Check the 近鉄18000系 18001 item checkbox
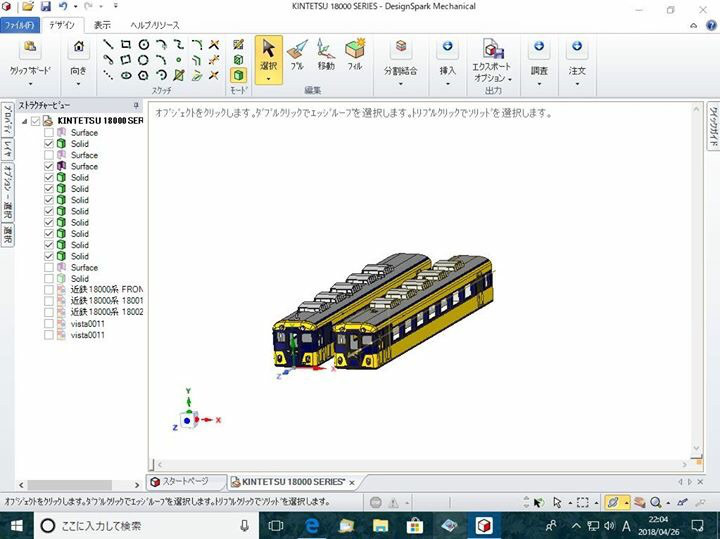Image resolution: width=720 pixels, height=539 pixels. point(49,301)
